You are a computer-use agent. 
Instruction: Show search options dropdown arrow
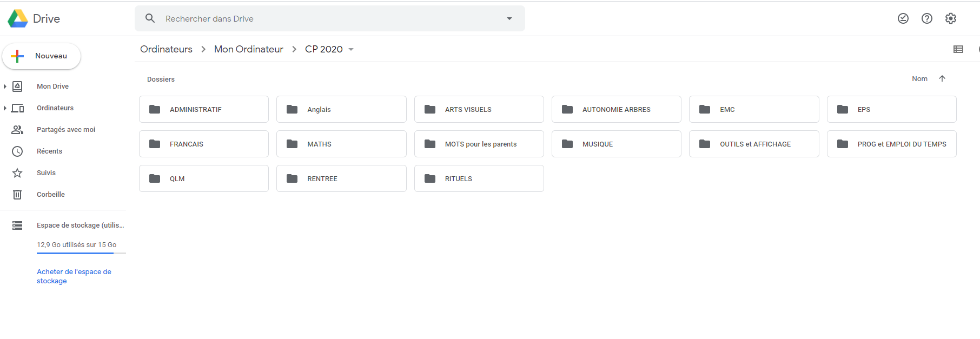pos(509,18)
